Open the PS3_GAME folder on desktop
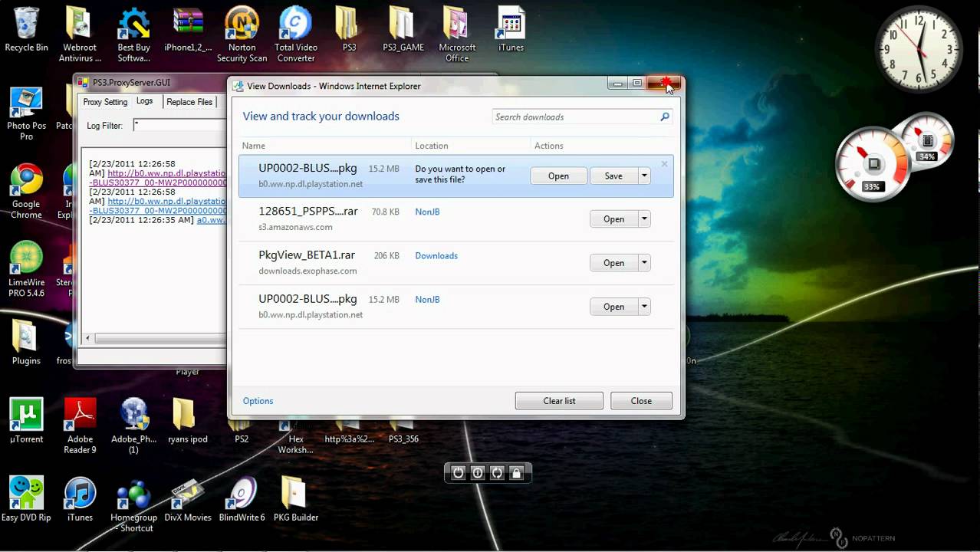Screen dimensions: 980x552 pyautogui.click(x=403, y=29)
